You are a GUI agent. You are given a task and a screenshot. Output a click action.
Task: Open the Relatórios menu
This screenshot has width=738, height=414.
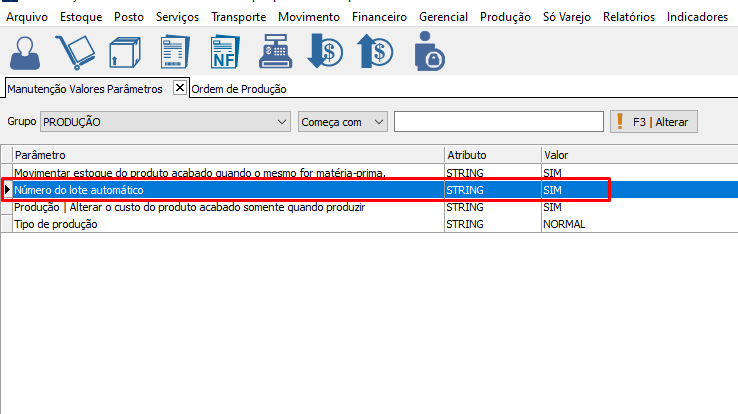click(x=628, y=17)
